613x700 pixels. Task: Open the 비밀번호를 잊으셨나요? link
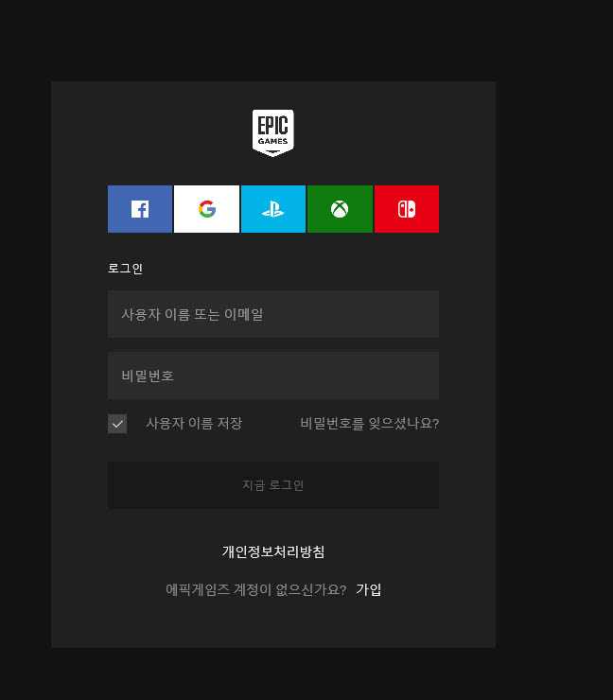[370, 423]
